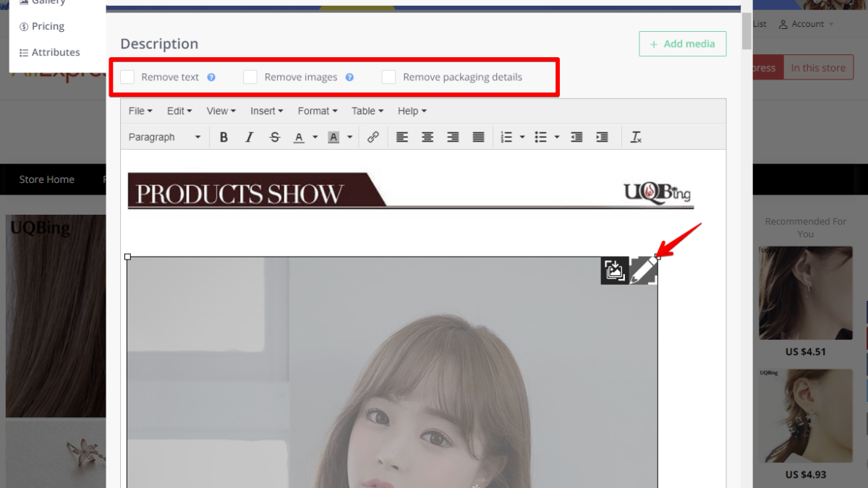The height and width of the screenshot is (488, 868).
Task: Click the Pricing dollar icon in sidebar
Action: tap(24, 27)
